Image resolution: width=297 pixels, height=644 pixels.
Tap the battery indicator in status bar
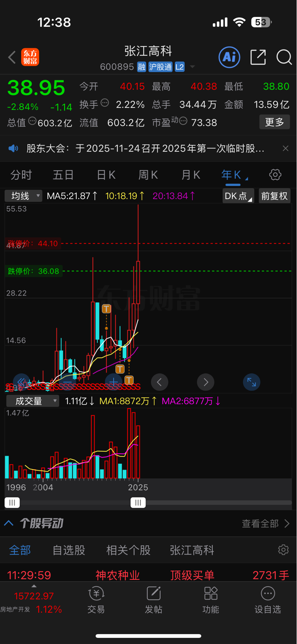pos(261,22)
